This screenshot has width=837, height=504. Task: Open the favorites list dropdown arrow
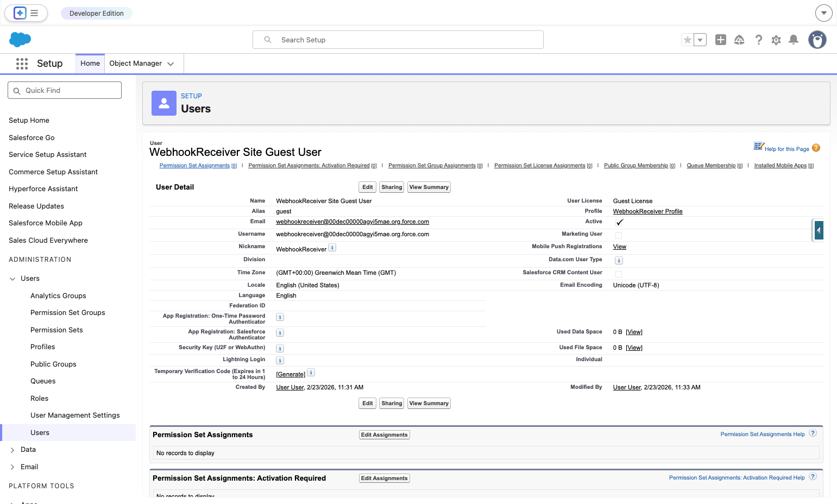point(700,40)
